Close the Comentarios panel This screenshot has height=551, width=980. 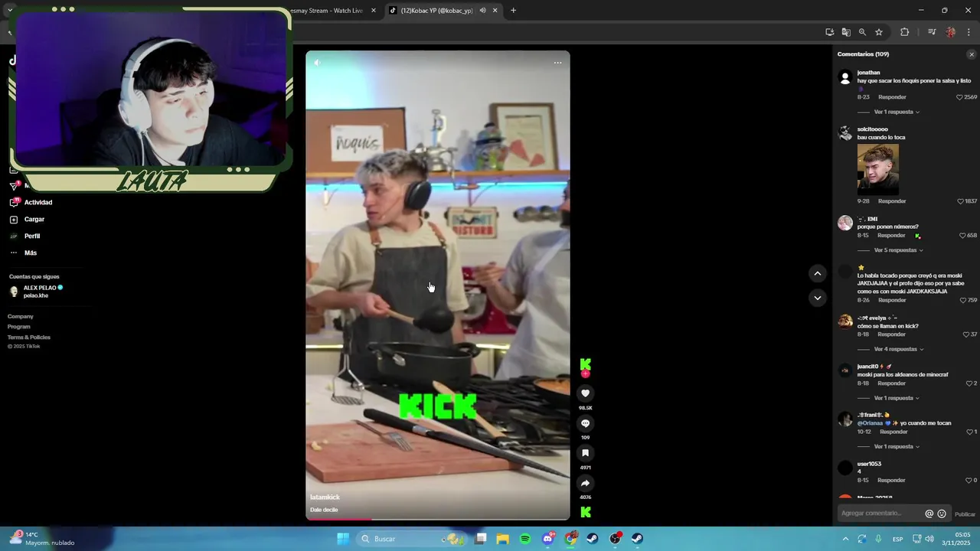(x=972, y=54)
